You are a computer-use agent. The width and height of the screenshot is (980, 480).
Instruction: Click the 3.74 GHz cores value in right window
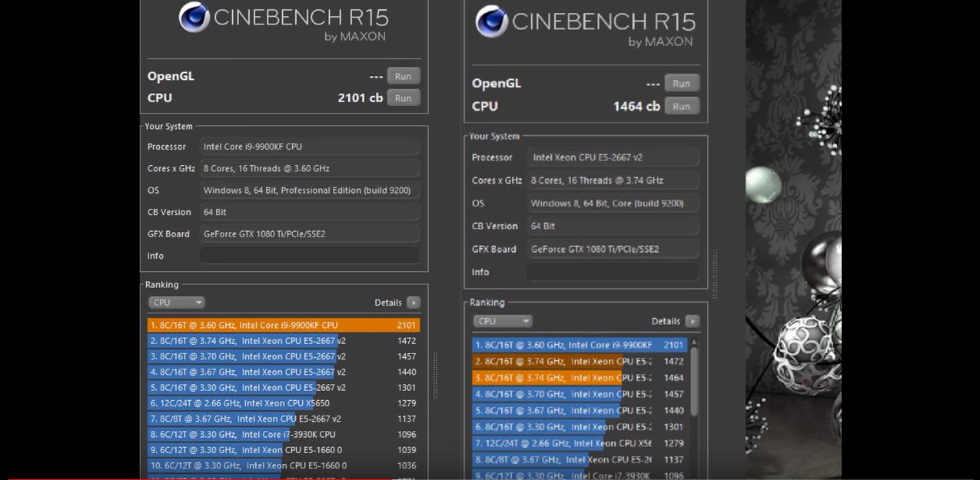click(613, 180)
